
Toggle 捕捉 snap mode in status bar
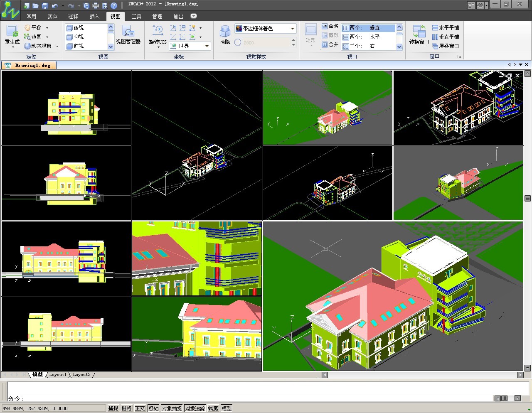click(x=113, y=408)
